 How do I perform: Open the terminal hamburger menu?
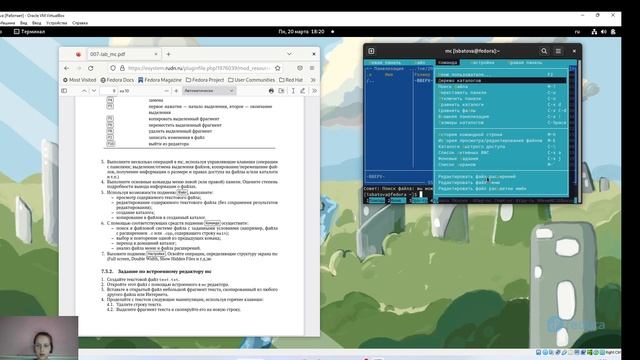click(558, 51)
